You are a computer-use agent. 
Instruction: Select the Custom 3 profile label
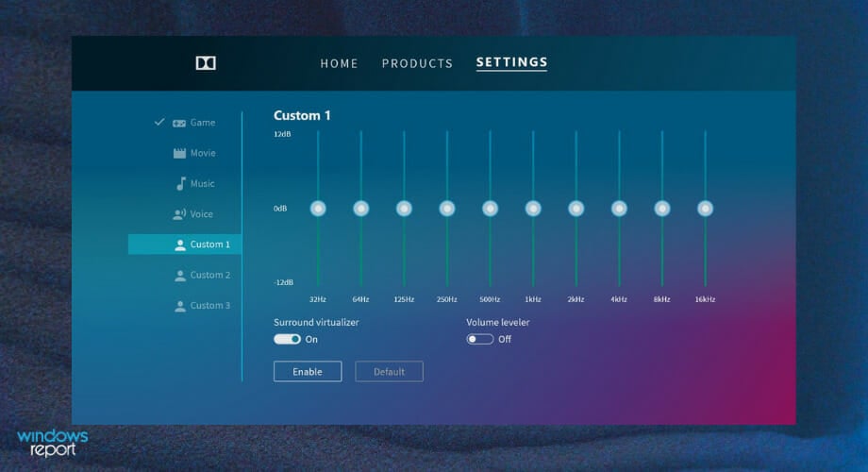coord(210,305)
